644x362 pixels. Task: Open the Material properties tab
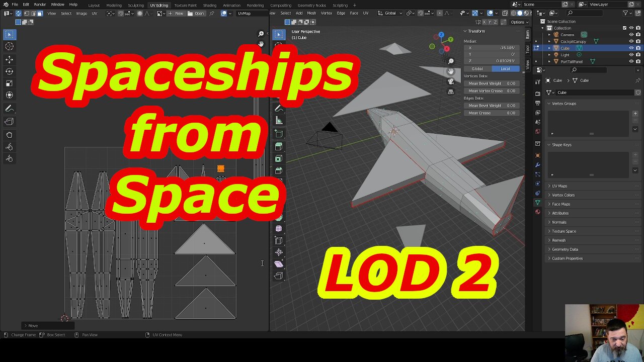tap(538, 212)
